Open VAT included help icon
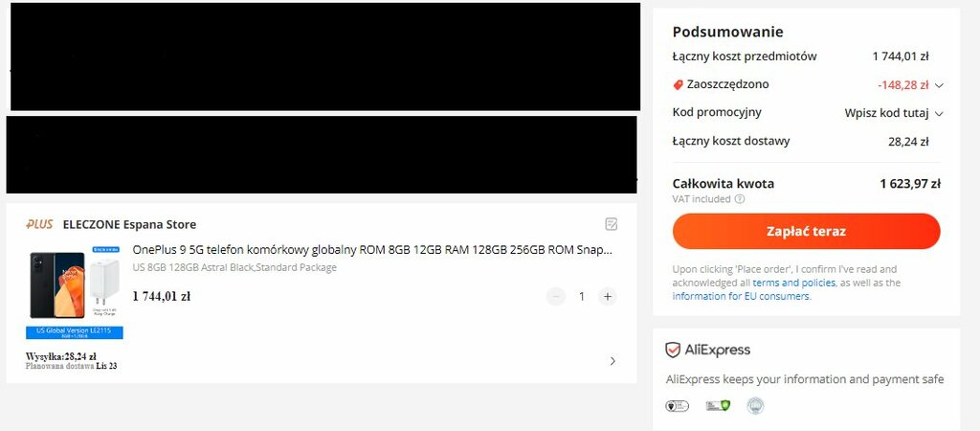This screenshot has height=431, width=980. point(740,199)
